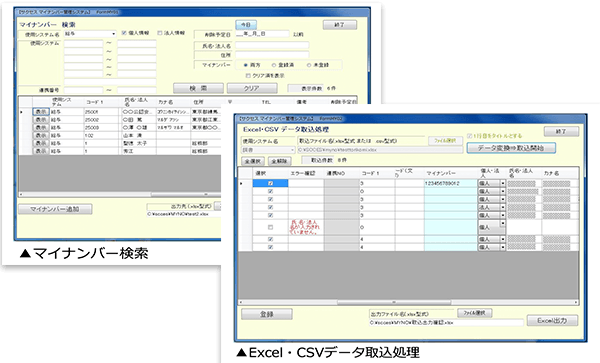Check the 選択 box in the error row
The width and height of the screenshot is (600, 363).
pyautogui.click(x=271, y=227)
